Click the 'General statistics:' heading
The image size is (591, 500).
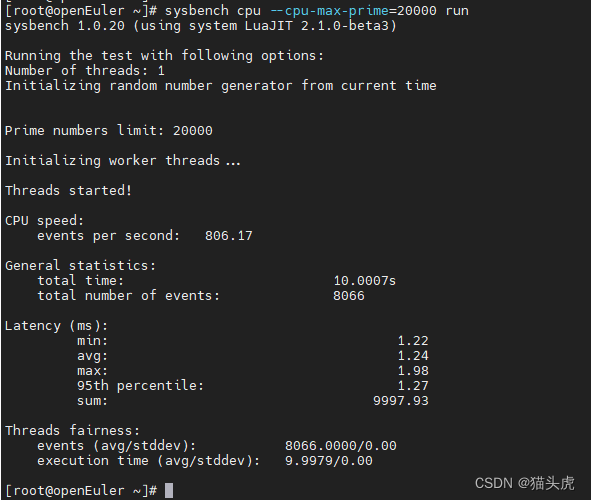[x=80, y=266]
